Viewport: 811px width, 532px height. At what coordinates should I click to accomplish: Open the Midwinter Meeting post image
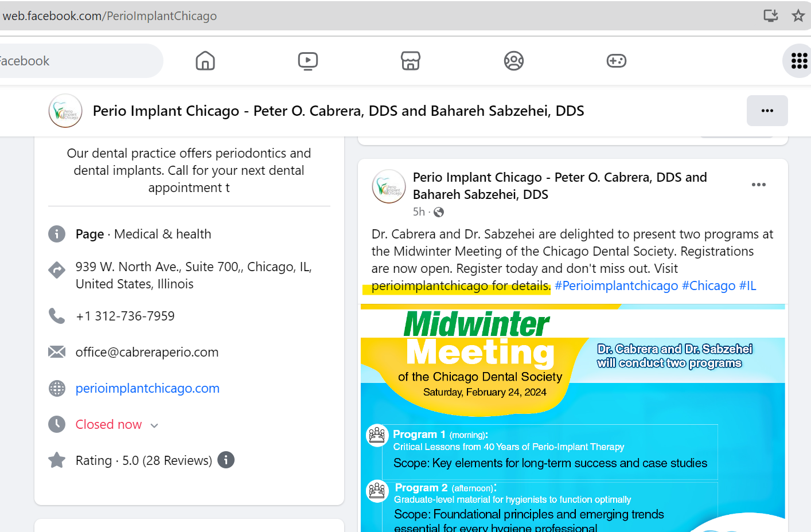tap(572, 418)
